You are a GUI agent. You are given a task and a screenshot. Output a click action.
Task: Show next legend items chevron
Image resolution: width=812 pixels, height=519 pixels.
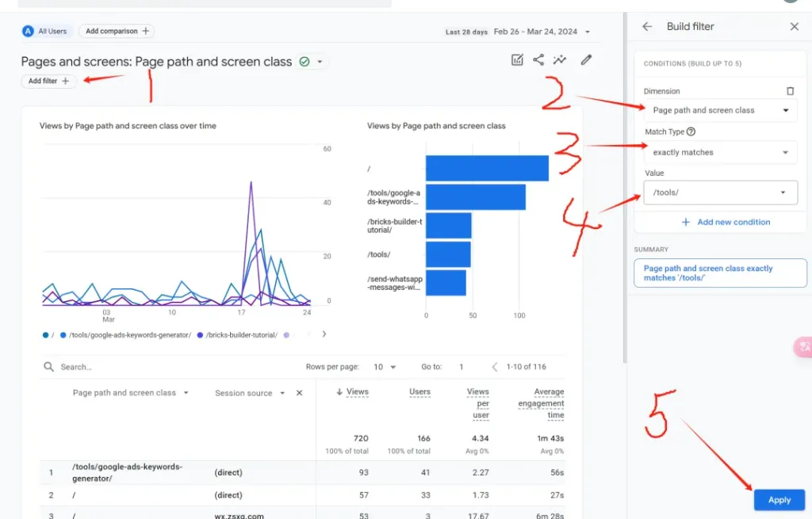[x=324, y=334]
